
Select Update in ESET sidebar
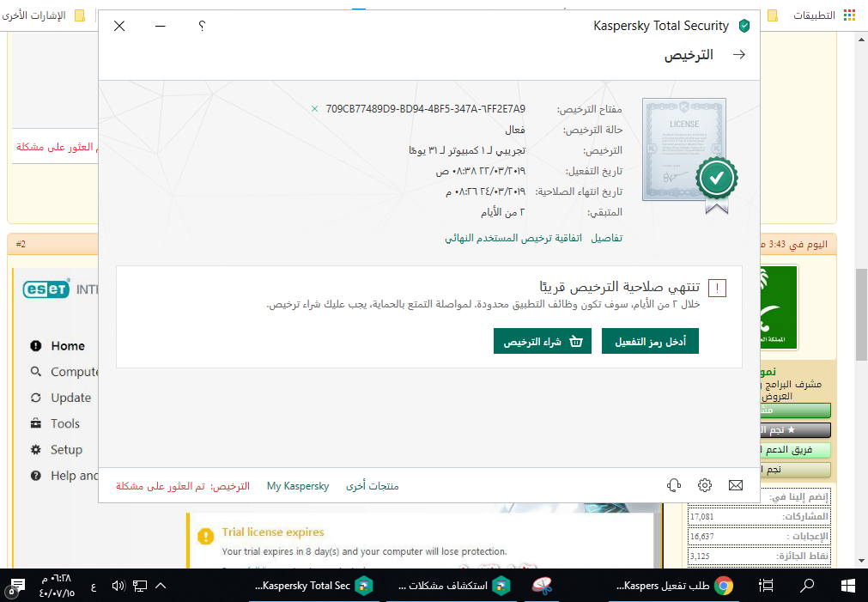click(x=61, y=398)
